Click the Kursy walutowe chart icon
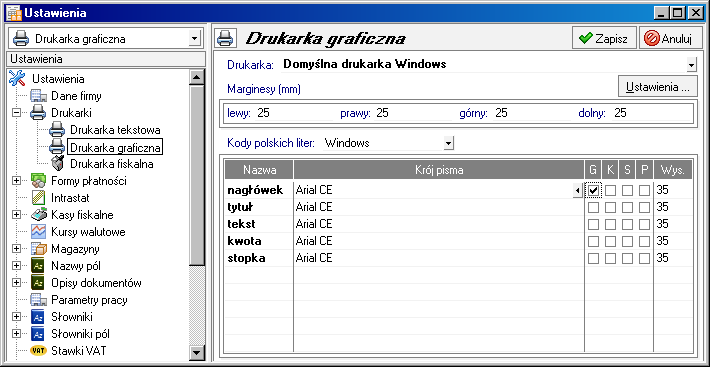 pos(39,232)
